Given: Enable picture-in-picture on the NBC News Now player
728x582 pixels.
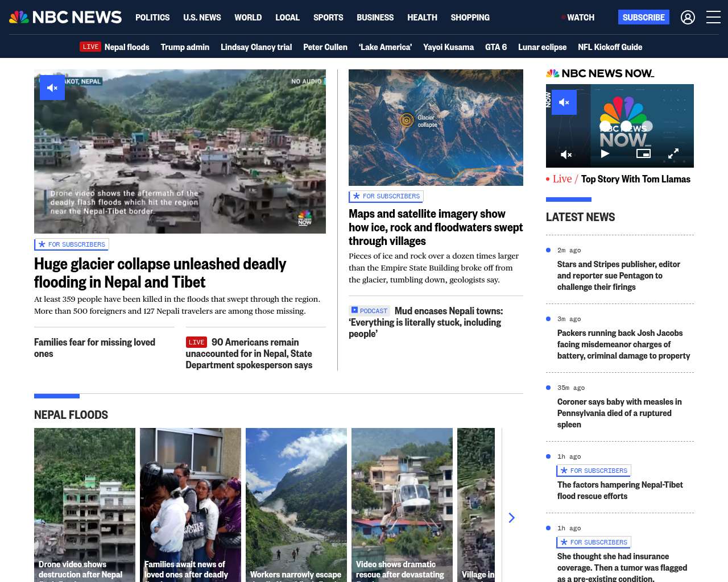Looking at the screenshot, I should tap(643, 153).
